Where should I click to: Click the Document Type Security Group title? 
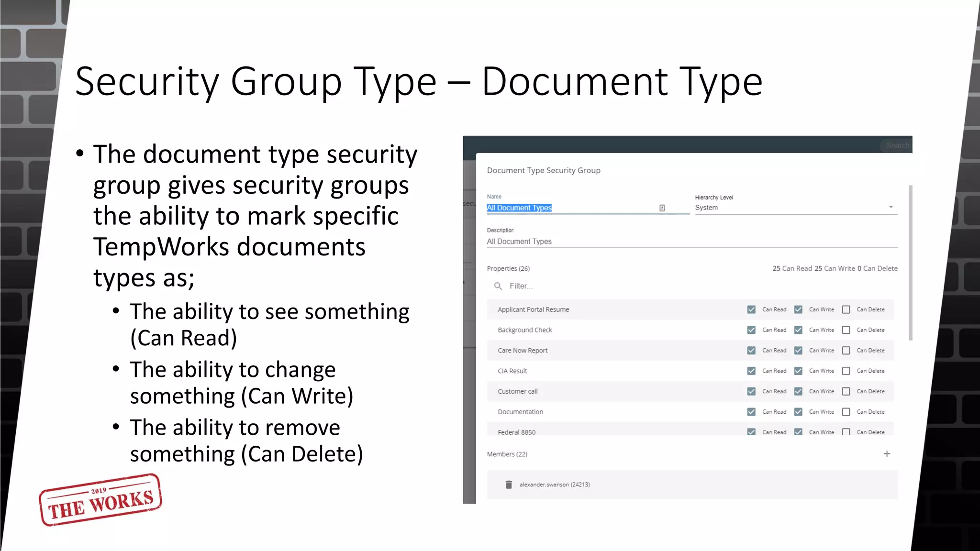(x=544, y=170)
